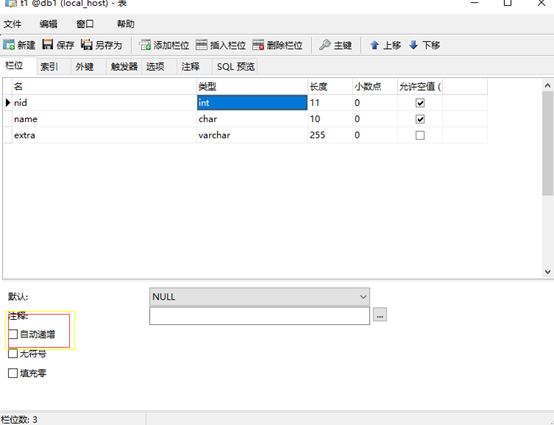Click the decimals cell in extra row
Image resolution: width=554 pixels, height=425 pixels.
coord(375,135)
